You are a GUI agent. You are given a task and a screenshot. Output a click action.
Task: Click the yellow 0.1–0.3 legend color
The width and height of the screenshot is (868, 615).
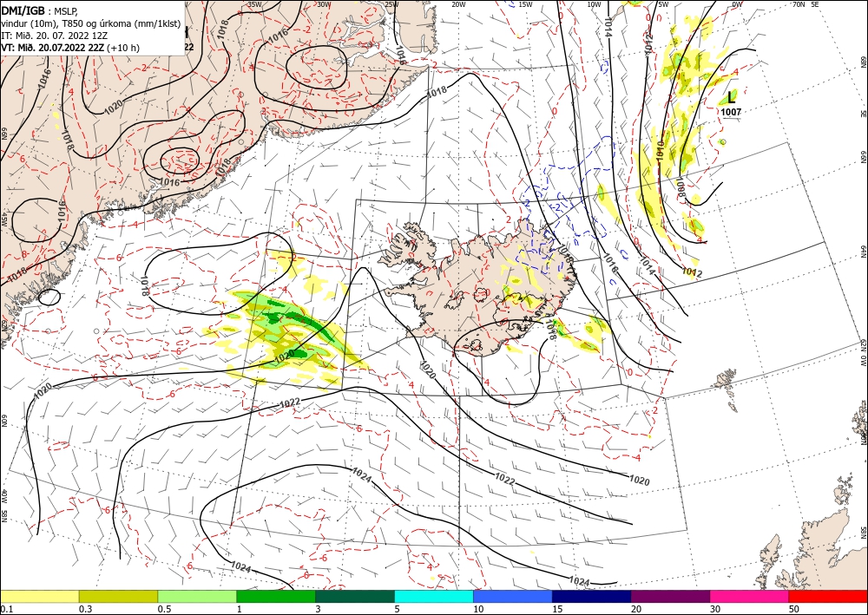[x=39, y=596]
